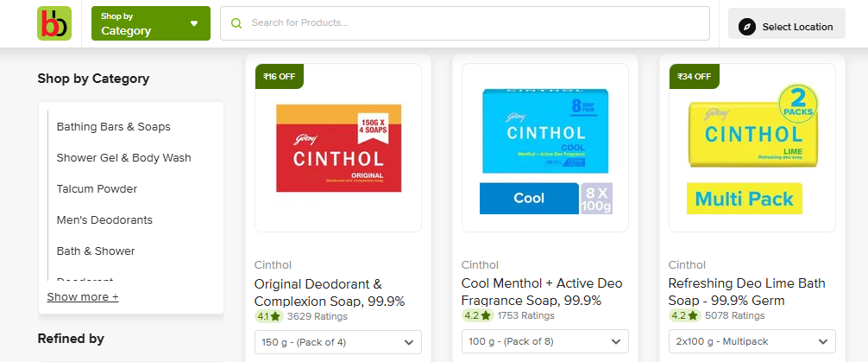Click the green star beside 5078 Ratings
This screenshot has height=362, width=868.
pos(693,315)
